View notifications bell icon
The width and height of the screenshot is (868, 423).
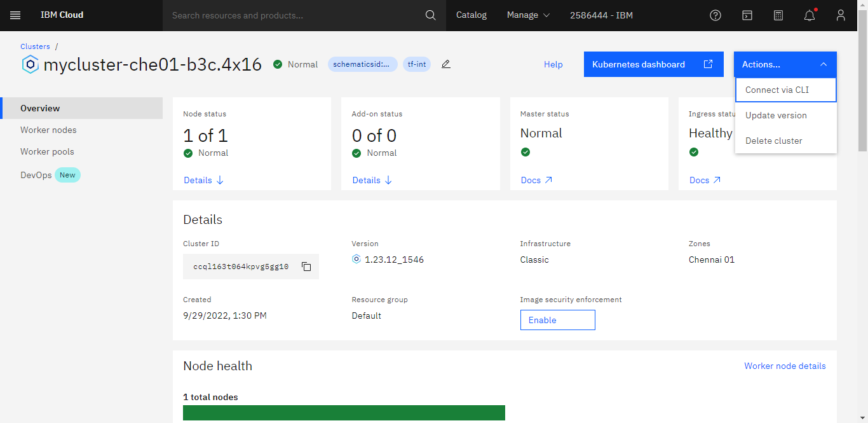click(810, 15)
